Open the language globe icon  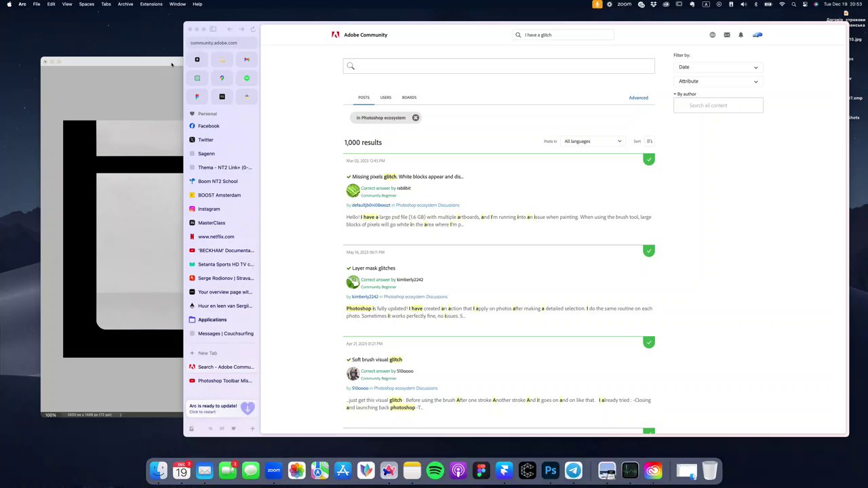tap(712, 35)
